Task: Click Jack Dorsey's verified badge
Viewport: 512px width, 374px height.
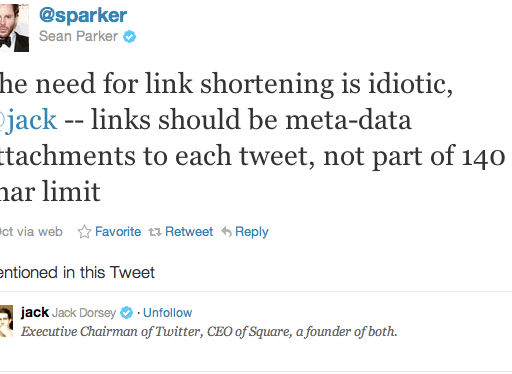Action: pyautogui.click(x=126, y=313)
